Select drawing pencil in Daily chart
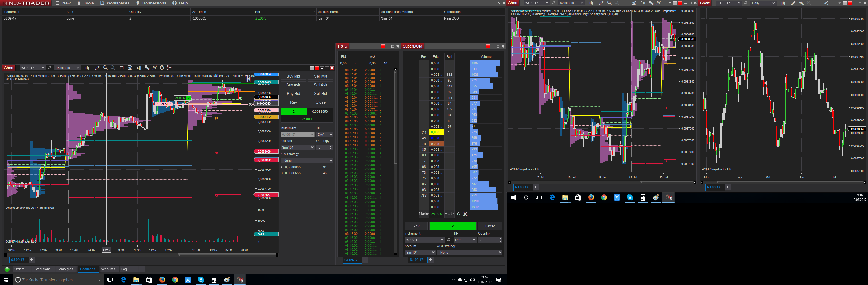This screenshot has width=868, height=285. click(793, 3)
